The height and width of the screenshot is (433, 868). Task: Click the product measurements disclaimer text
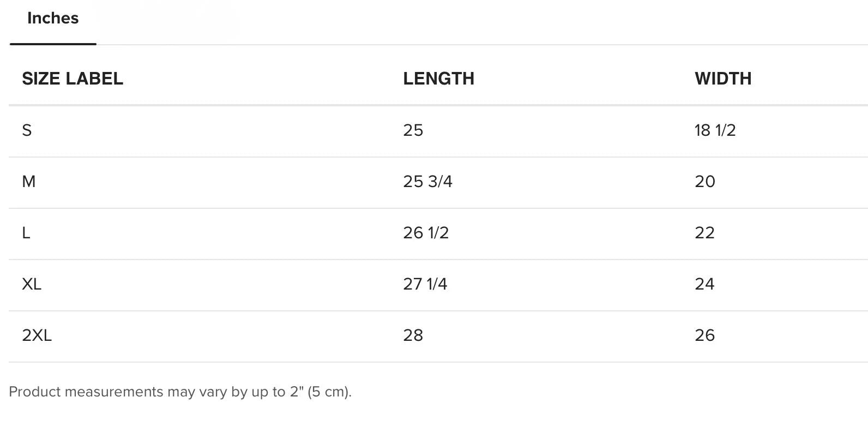(x=180, y=392)
